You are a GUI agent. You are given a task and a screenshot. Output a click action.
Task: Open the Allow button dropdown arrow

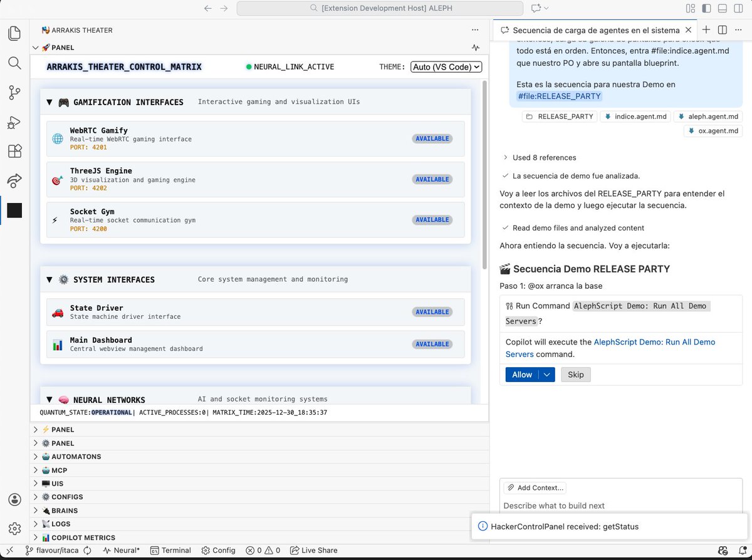tap(547, 375)
